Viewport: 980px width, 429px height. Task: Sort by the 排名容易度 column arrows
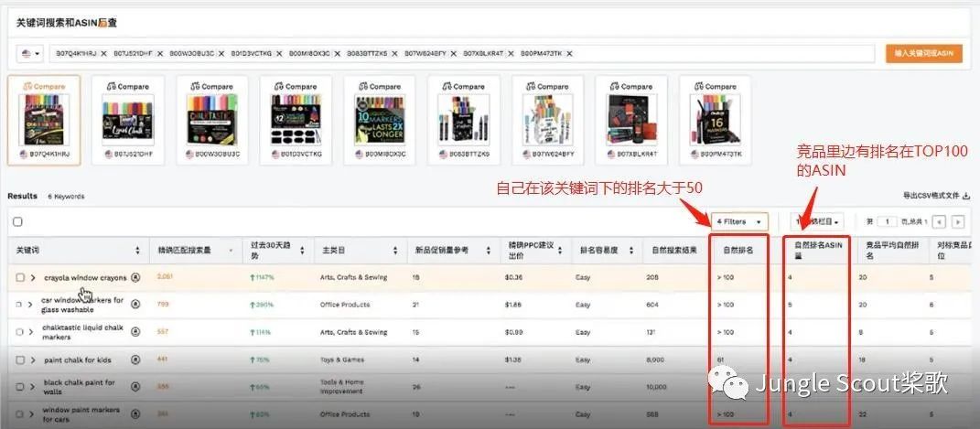(630, 251)
